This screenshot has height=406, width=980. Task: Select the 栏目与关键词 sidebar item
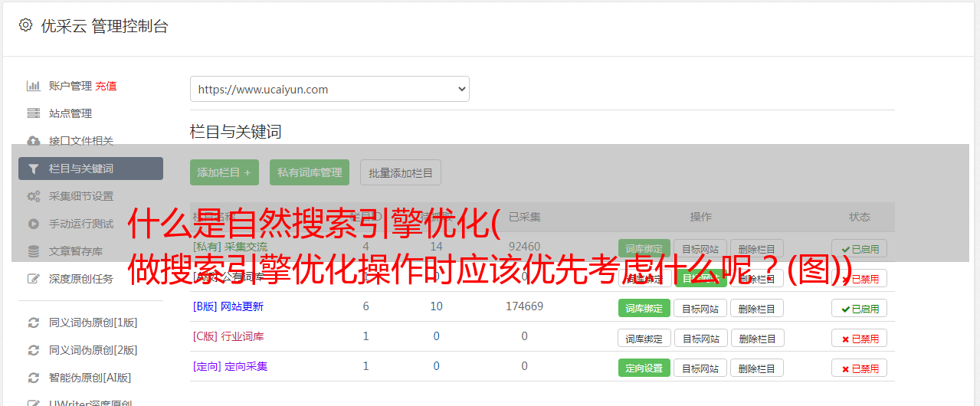coord(90,169)
